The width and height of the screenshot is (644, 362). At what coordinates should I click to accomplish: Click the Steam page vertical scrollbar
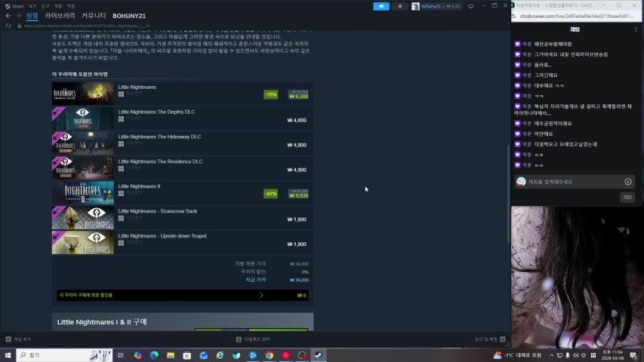coord(508,194)
